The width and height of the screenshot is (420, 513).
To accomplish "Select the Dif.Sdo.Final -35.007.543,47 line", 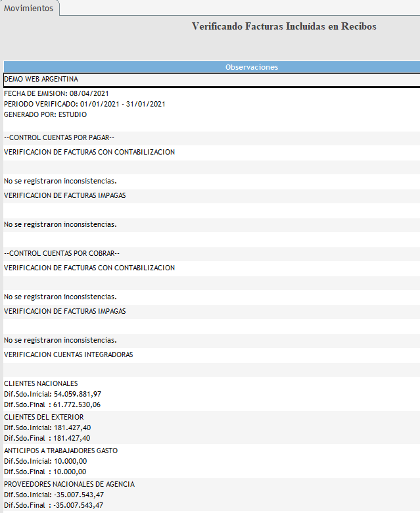I will tap(53, 505).
